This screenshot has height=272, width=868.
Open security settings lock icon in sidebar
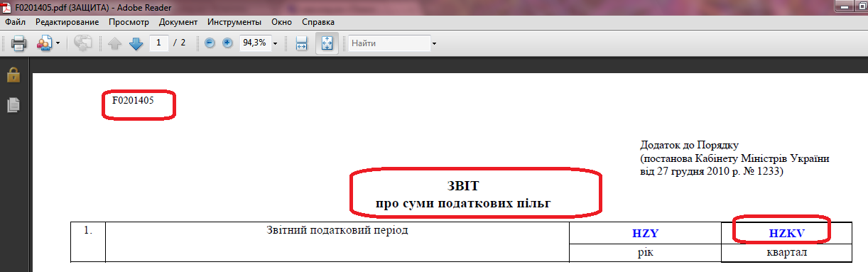pos(13,75)
